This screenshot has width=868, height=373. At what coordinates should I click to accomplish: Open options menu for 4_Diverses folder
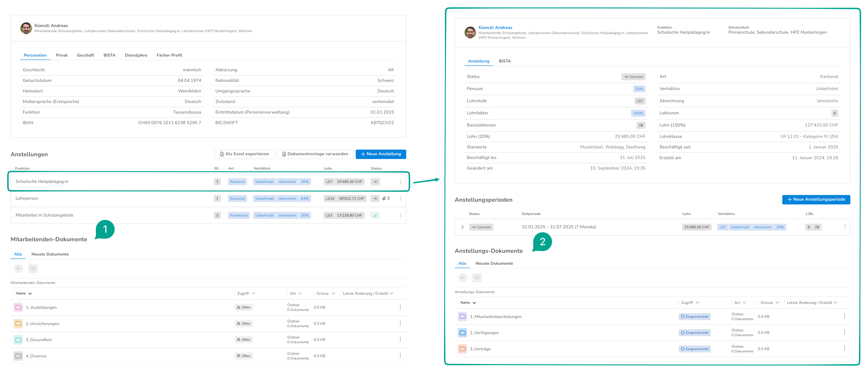pyautogui.click(x=400, y=355)
